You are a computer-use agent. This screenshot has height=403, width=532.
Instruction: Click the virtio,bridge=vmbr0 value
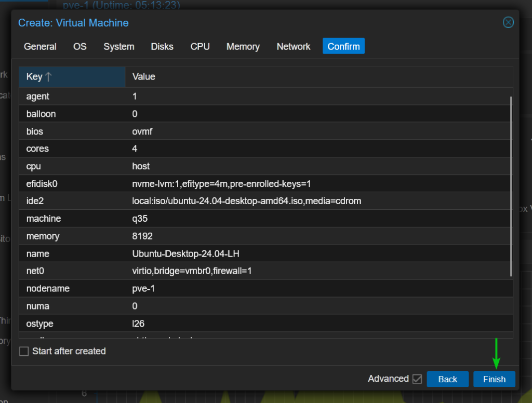click(x=192, y=271)
